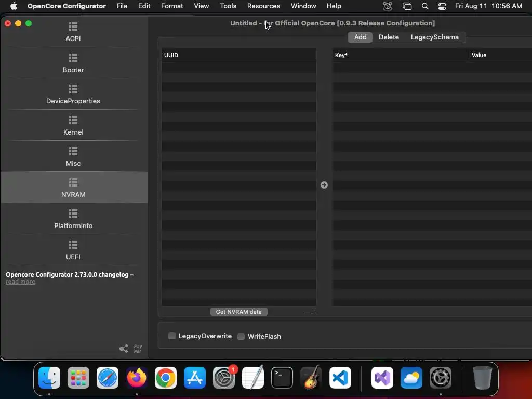Switch to the LegacySchema tab
Viewport: 532px width, 399px height.
(435, 37)
